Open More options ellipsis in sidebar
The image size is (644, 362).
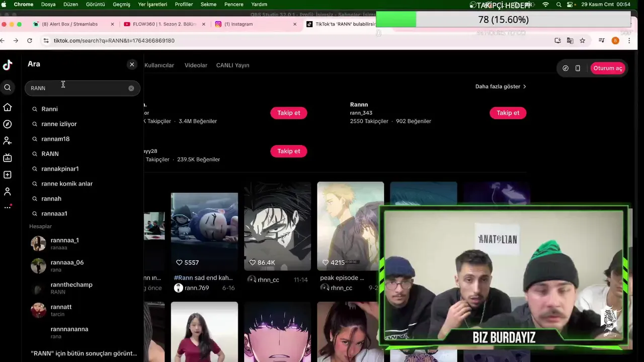(x=8, y=207)
